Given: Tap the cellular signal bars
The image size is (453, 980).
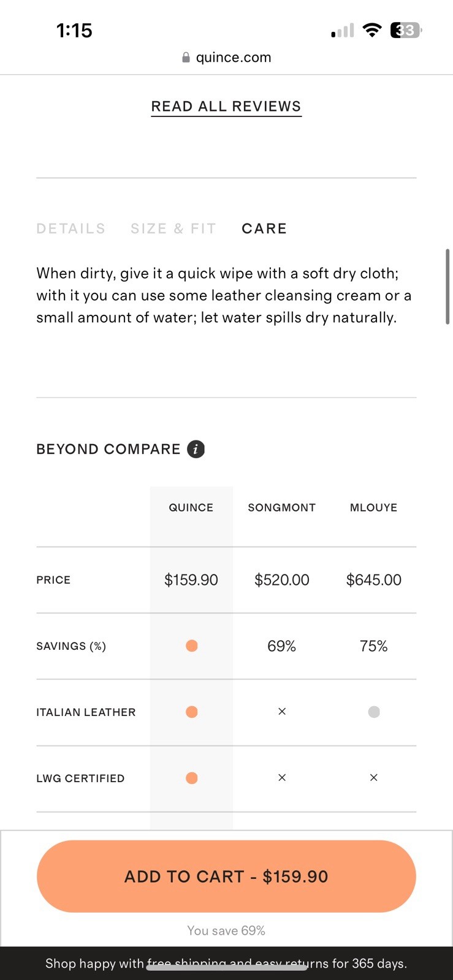Looking at the screenshot, I should click(343, 31).
